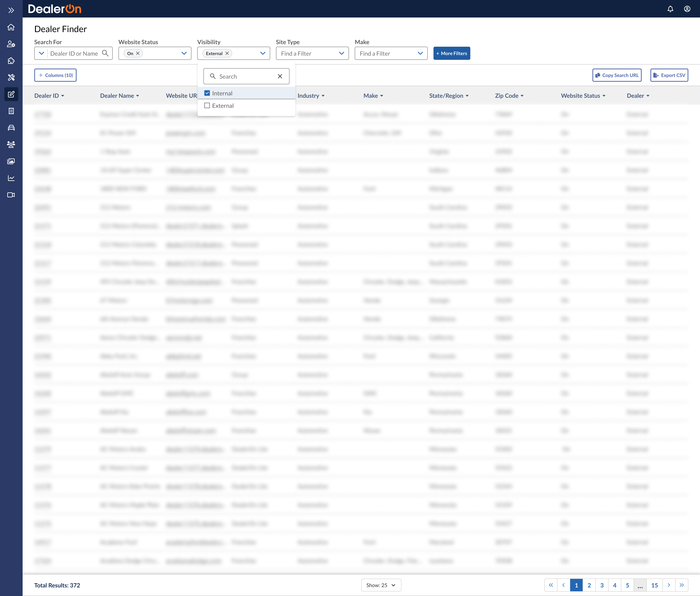Click the Total Results: 372 text

point(57,585)
